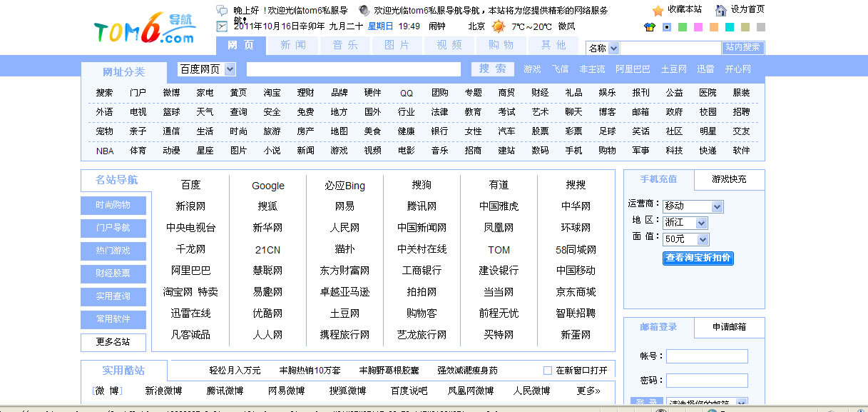The width and height of the screenshot is (868, 412).
Task: Open the 淘宝 link in the site grid
Action: 272,92
